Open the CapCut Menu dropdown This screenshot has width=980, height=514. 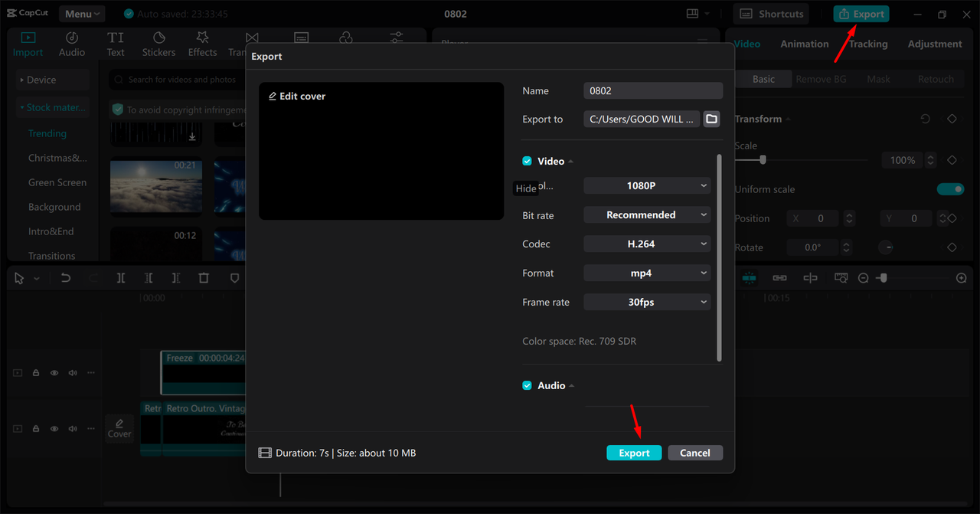81,14
